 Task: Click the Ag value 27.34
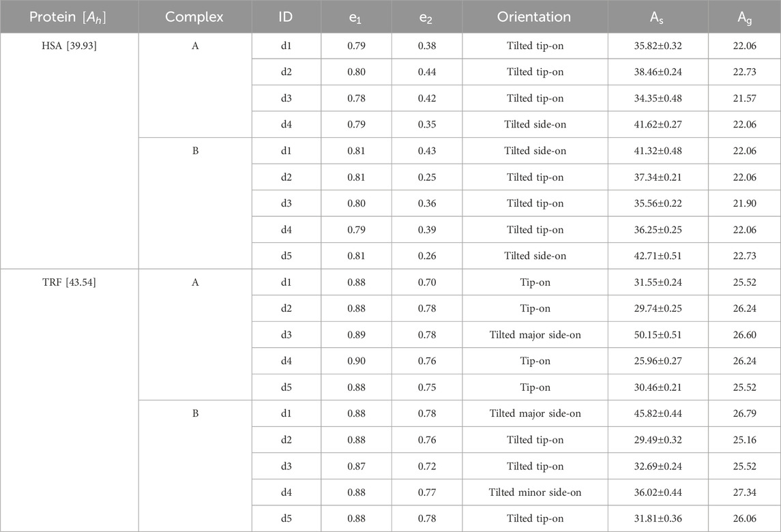(x=745, y=492)
